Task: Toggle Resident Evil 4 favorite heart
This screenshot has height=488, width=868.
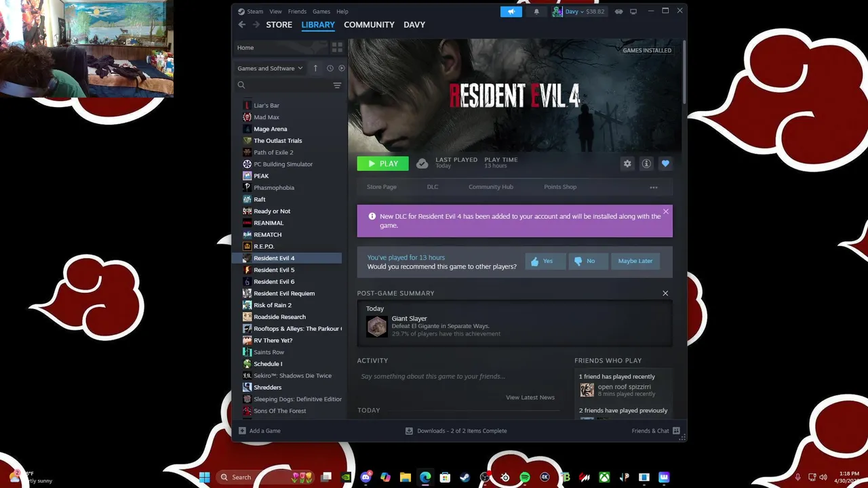Action: point(665,163)
